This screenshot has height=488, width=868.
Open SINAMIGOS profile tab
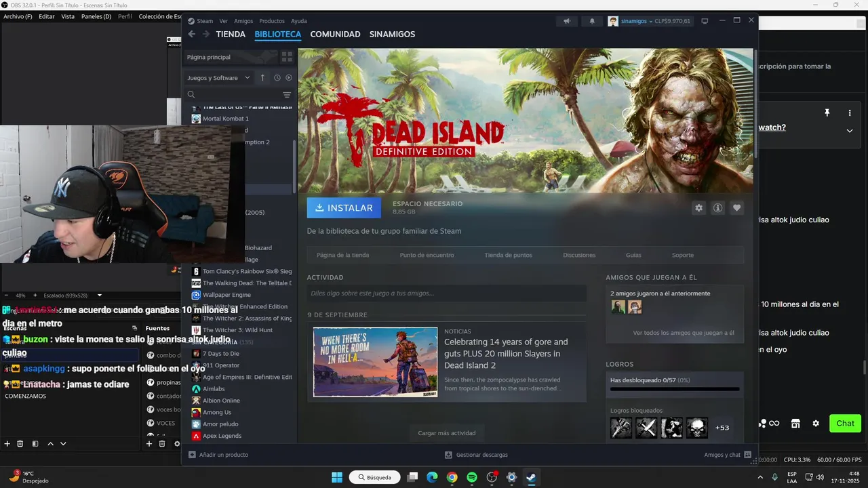[x=392, y=34]
